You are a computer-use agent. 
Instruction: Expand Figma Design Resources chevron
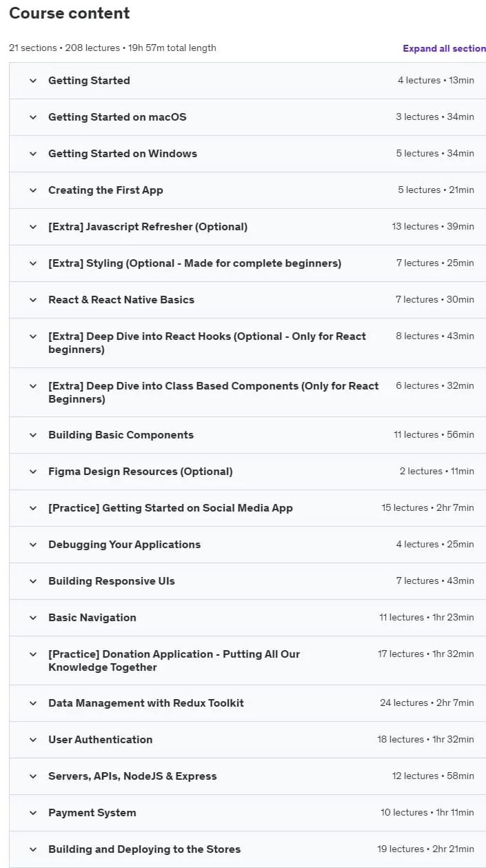click(x=32, y=472)
